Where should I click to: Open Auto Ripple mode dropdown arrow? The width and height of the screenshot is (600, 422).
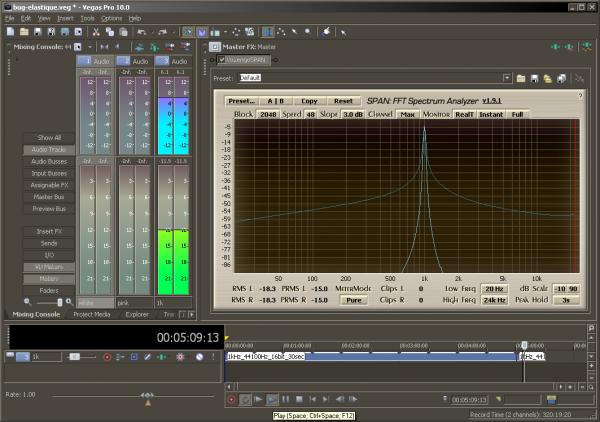[225, 32]
